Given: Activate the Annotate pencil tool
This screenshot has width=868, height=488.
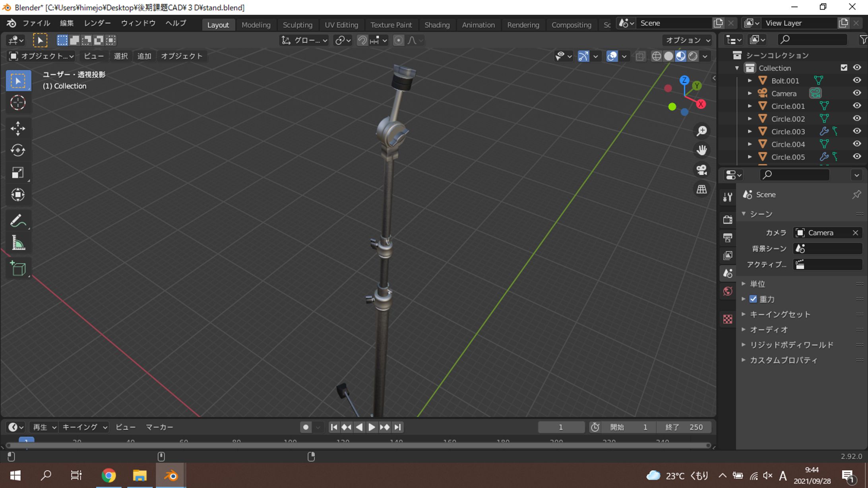Looking at the screenshot, I should click(17, 221).
